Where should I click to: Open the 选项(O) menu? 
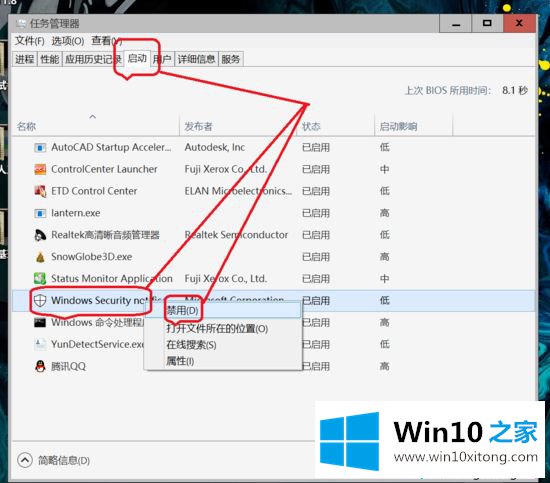pyautogui.click(x=68, y=41)
